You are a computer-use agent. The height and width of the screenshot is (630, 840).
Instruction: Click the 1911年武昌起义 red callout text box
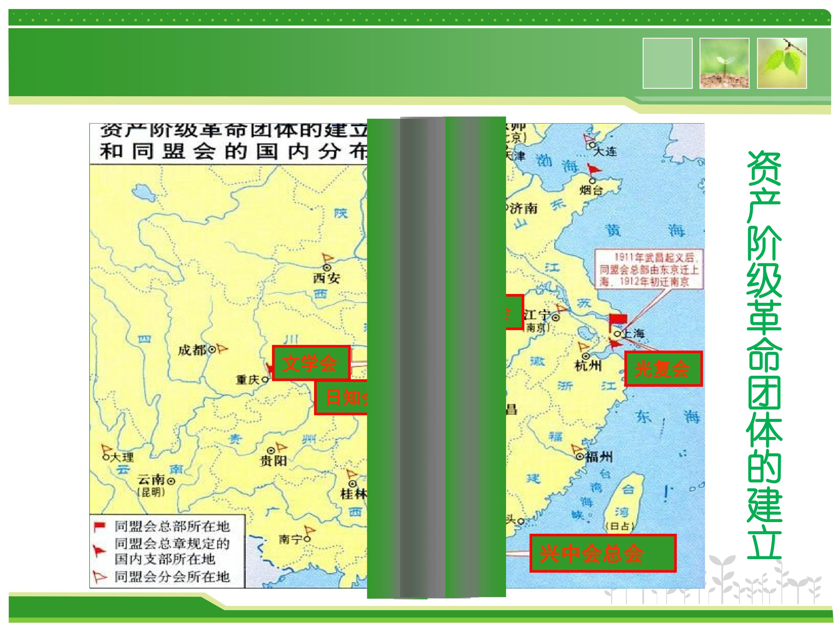click(x=649, y=269)
